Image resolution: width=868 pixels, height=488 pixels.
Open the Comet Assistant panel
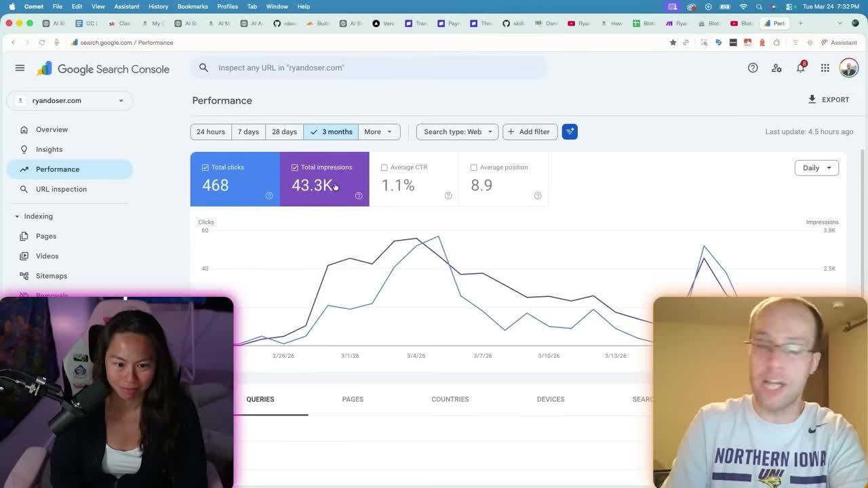point(839,43)
